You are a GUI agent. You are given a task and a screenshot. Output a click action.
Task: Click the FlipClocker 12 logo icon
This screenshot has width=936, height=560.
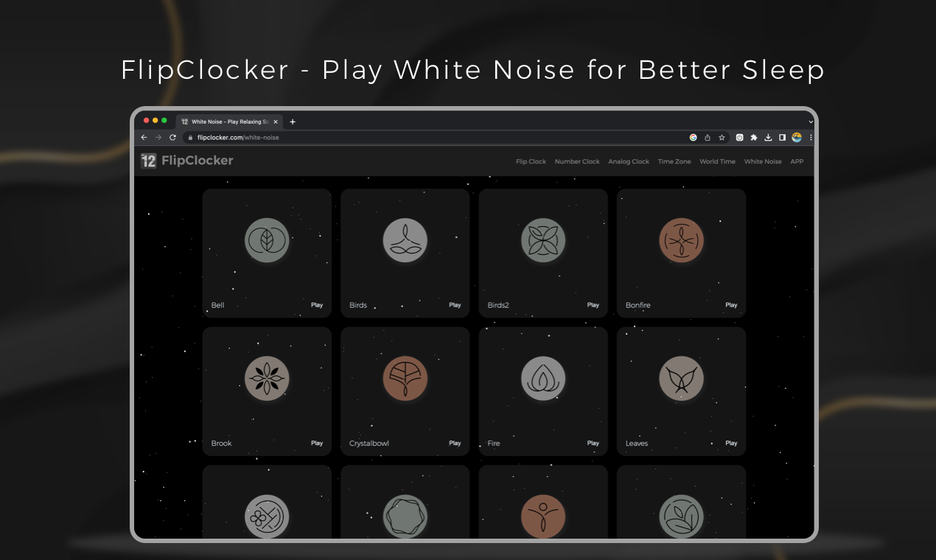pos(149,161)
